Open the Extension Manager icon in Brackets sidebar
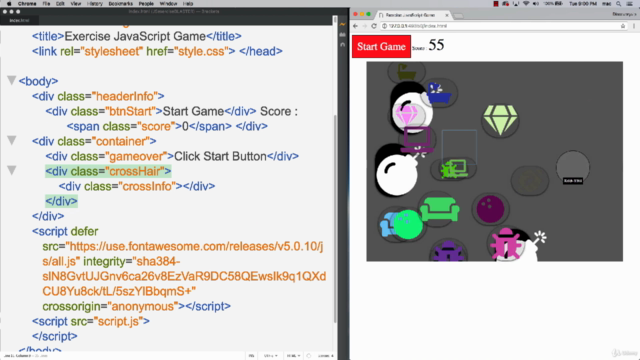640x360 pixels. pyautogui.click(x=342, y=35)
